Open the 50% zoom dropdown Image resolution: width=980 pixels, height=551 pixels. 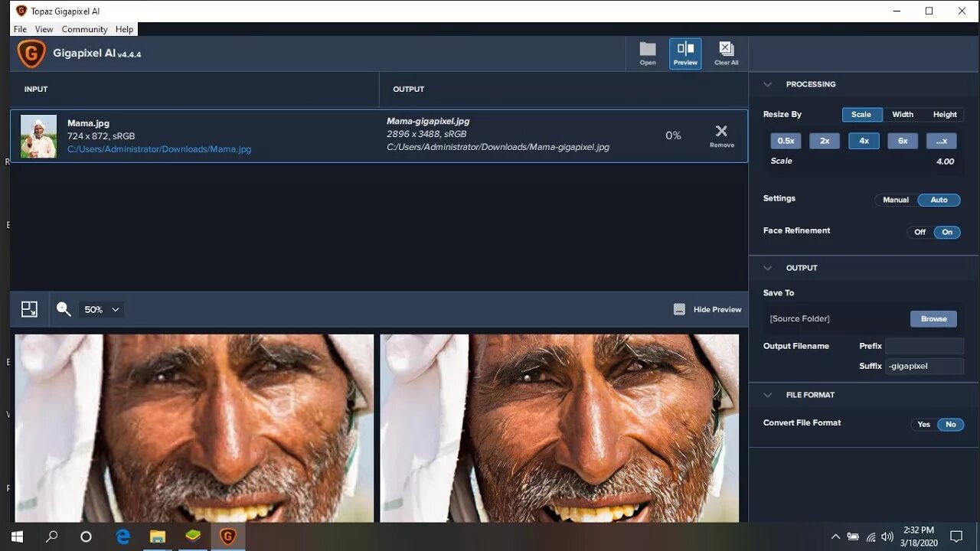pyautogui.click(x=102, y=310)
